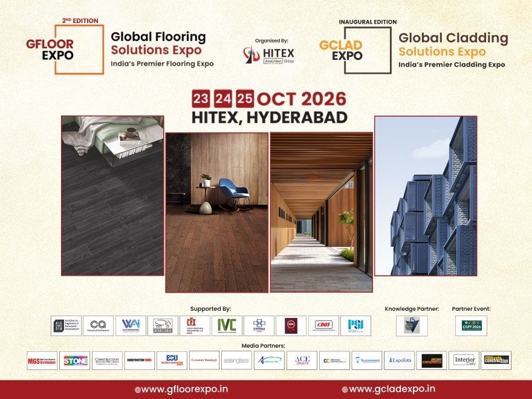Click the date box '23'

(x=201, y=99)
